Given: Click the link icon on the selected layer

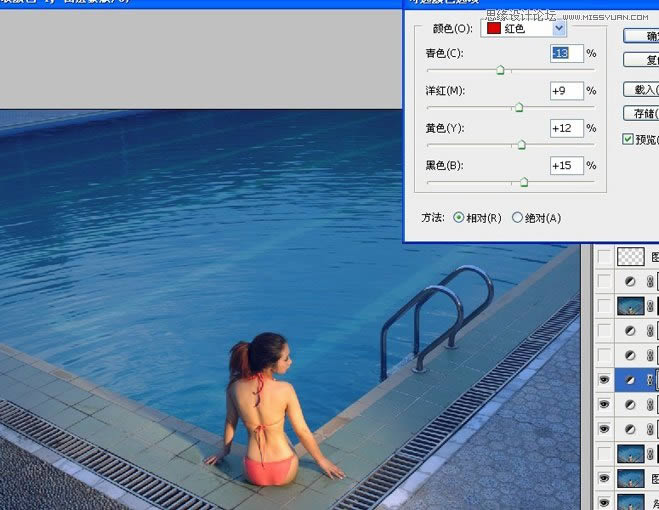Looking at the screenshot, I should pyautogui.click(x=652, y=380).
